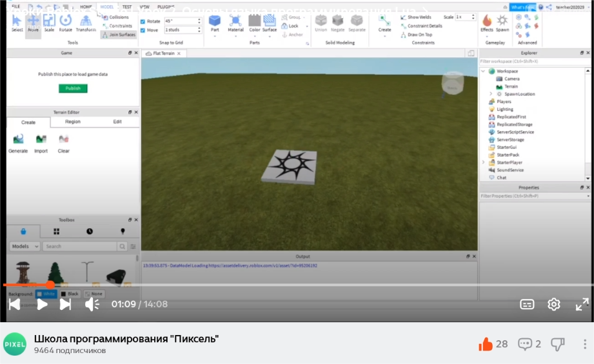Pick the Rotate tool

[x=66, y=23]
